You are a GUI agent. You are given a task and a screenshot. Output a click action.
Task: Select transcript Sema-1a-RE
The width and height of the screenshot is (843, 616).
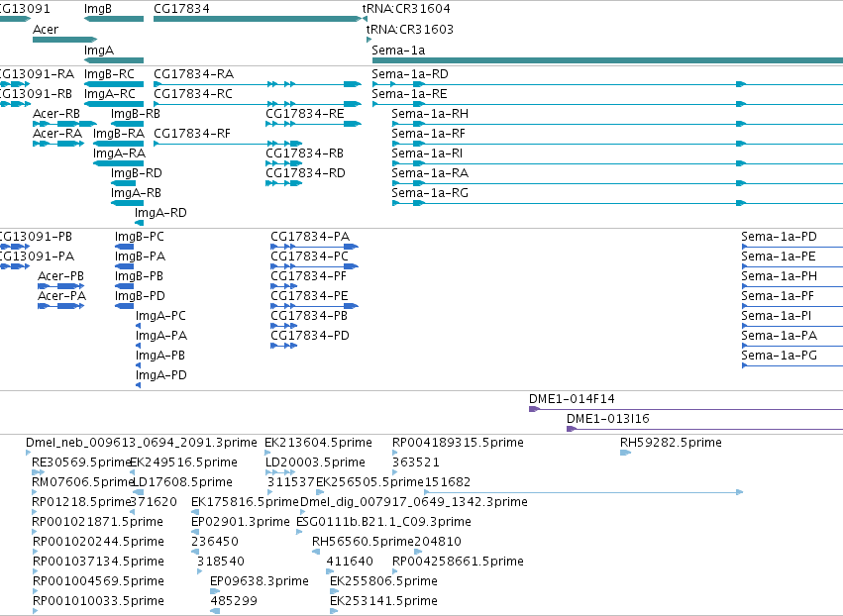coord(607,104)
